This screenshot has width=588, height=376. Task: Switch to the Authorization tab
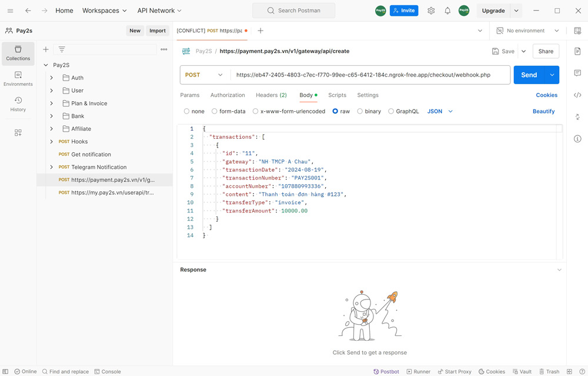tap(228, 95)
